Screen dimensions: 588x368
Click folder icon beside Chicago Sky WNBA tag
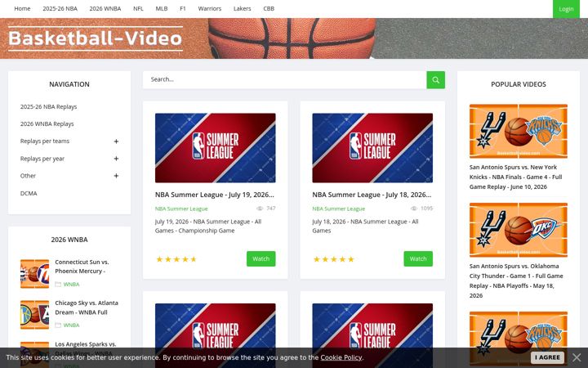58,325
